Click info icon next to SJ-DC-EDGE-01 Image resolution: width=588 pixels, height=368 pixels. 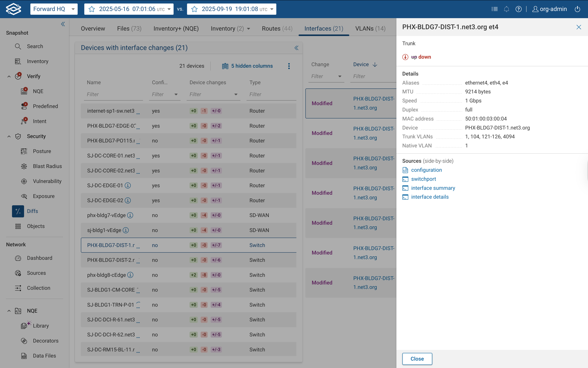coord(128,186)
